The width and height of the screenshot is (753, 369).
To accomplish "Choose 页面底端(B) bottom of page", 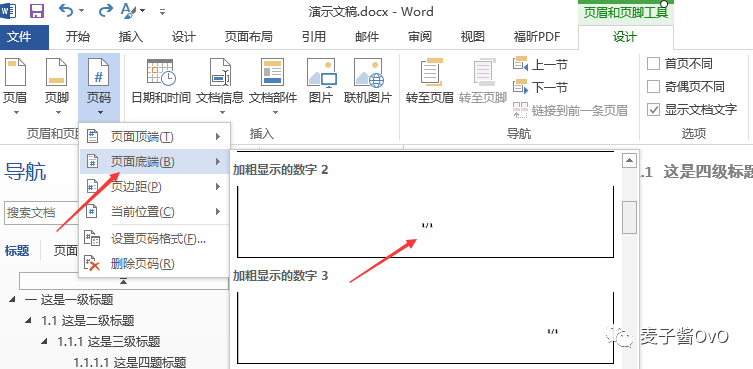I will pyautogui.click(x=155, y=161).
